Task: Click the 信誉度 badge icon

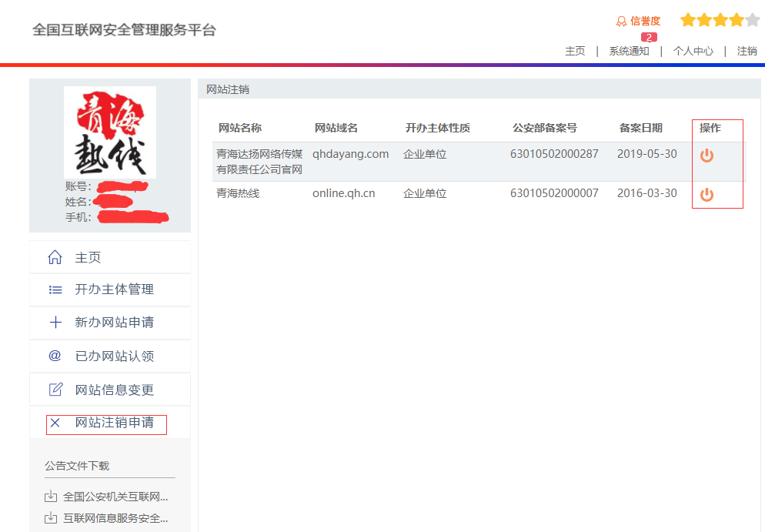Action: [x=621, y=22]
